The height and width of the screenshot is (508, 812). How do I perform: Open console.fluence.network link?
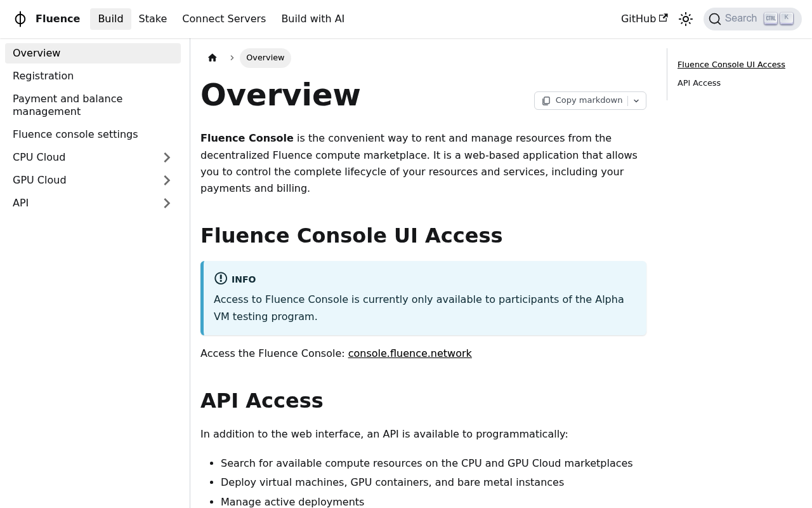[410, 354]
